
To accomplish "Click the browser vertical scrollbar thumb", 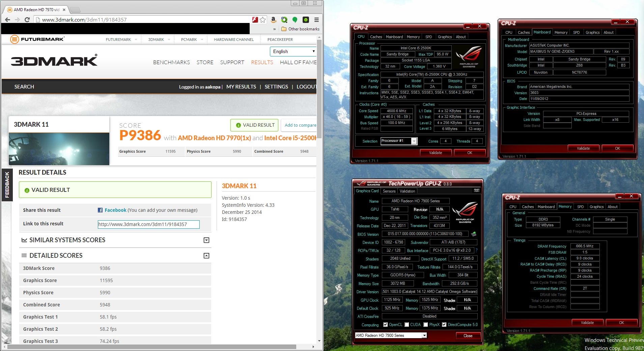I will pos(319,89).
